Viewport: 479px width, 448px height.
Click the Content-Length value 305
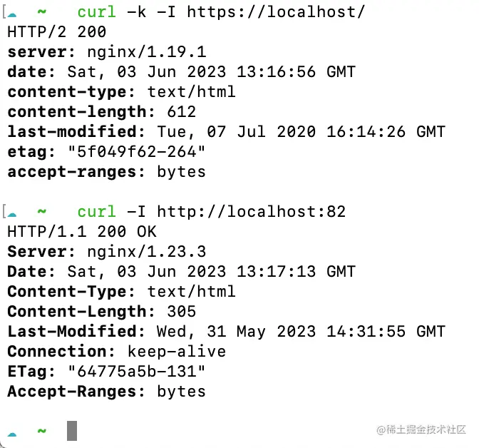click(181, 312)
